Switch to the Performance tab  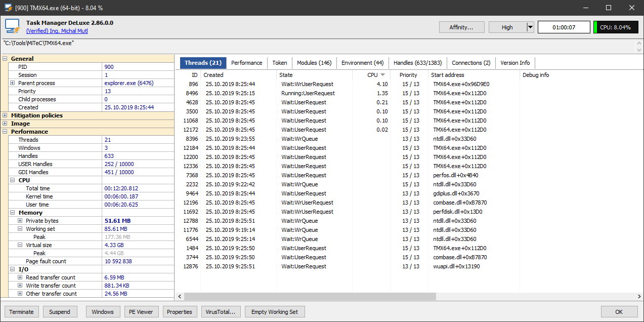click(247, 63)
